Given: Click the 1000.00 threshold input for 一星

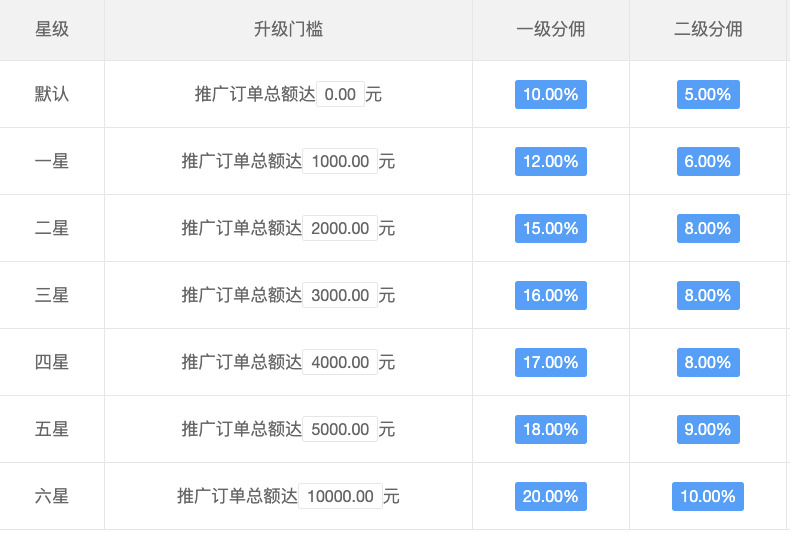Looking at the screenshot, I should point(340,161).
